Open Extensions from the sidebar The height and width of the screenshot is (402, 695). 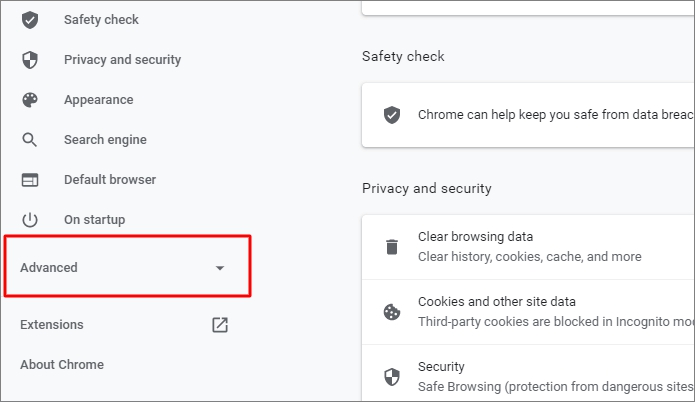tap(52, 325)
